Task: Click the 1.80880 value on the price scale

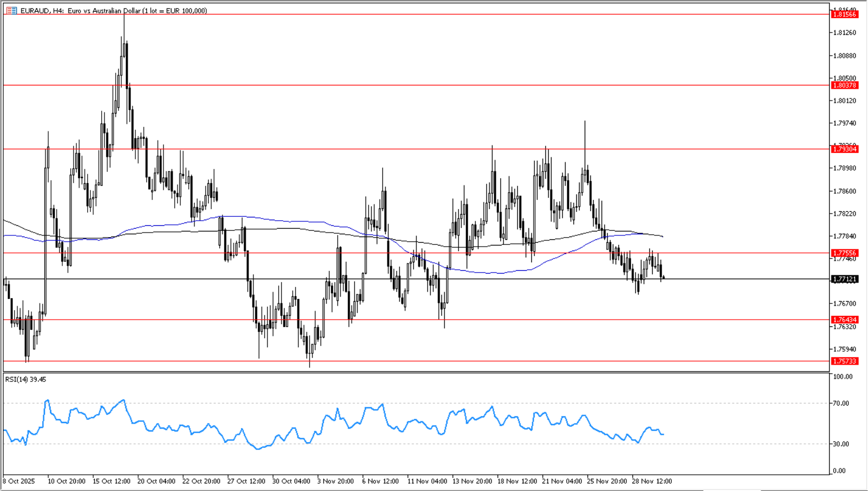Action: point(844,56)
